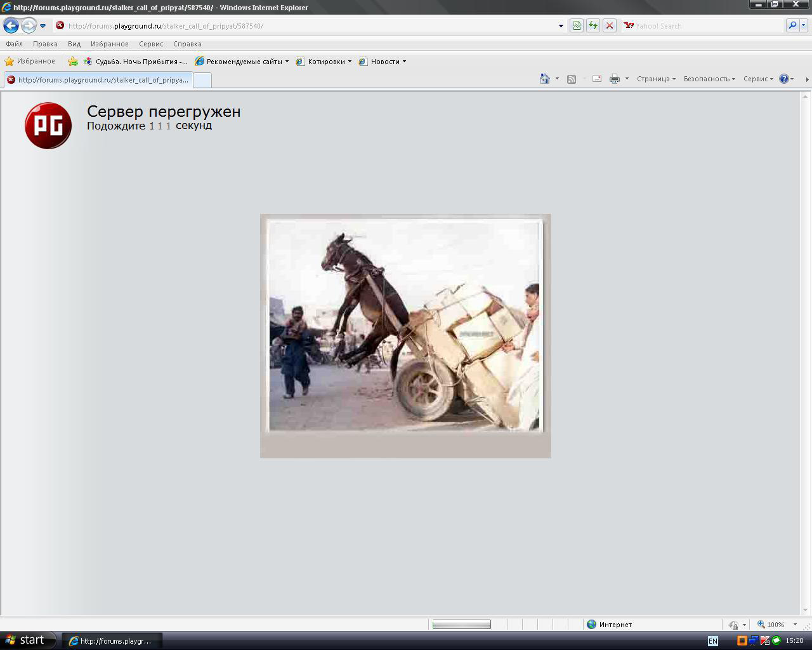Image resolution: width=812 pixels, height=650 pixels.
Task: Open the Вид menu
Action: click(74, 44)
